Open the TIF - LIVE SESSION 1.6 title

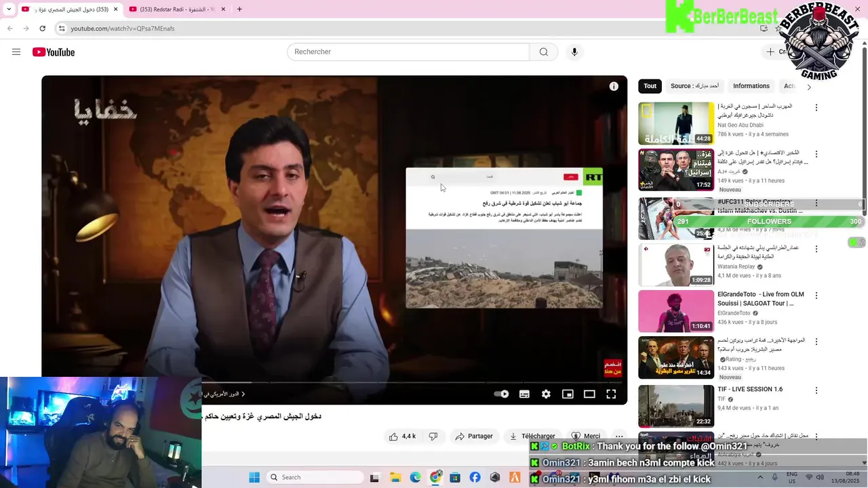pyautogui.click(x=750, y=390)
